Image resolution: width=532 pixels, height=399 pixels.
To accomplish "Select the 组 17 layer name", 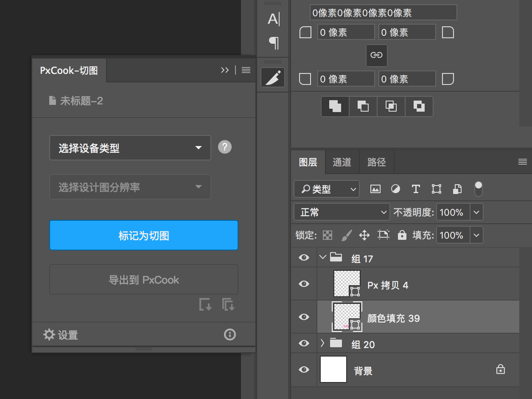I will [x=362, y=259].
